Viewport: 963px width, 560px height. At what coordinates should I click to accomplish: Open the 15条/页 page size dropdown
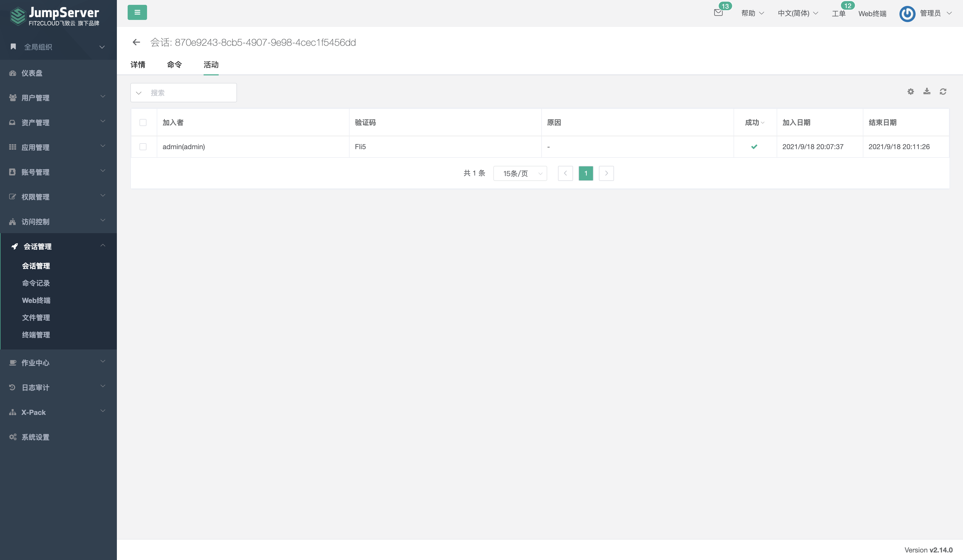click(x=520, y=173)
